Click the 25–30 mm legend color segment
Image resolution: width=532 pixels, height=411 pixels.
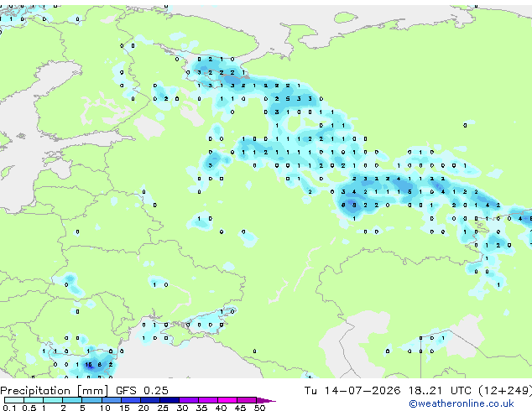(x=169, y=400)
